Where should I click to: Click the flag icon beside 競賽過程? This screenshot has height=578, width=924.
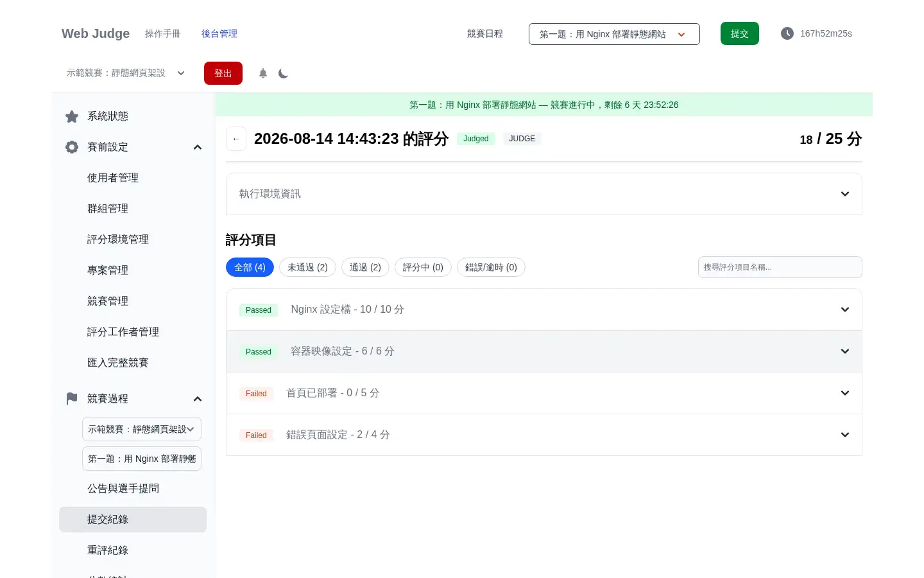tap(72, 399)
